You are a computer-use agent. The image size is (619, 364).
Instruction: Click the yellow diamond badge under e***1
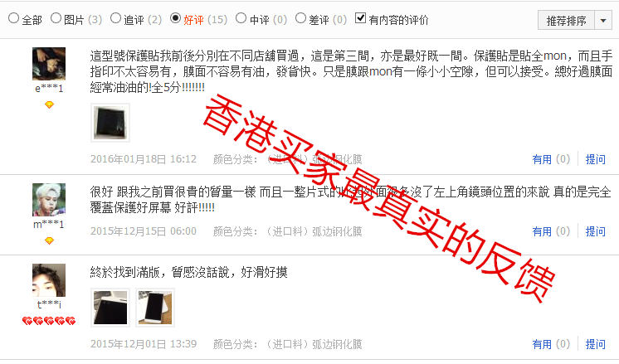pyautogui.click(x=49, y=105)
